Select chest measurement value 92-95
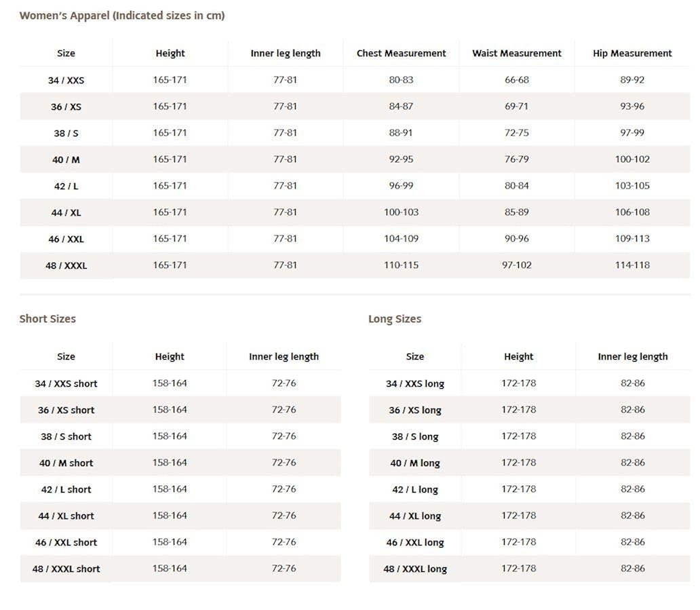This screenshot has width=700, height=610. tap(401, 159)
